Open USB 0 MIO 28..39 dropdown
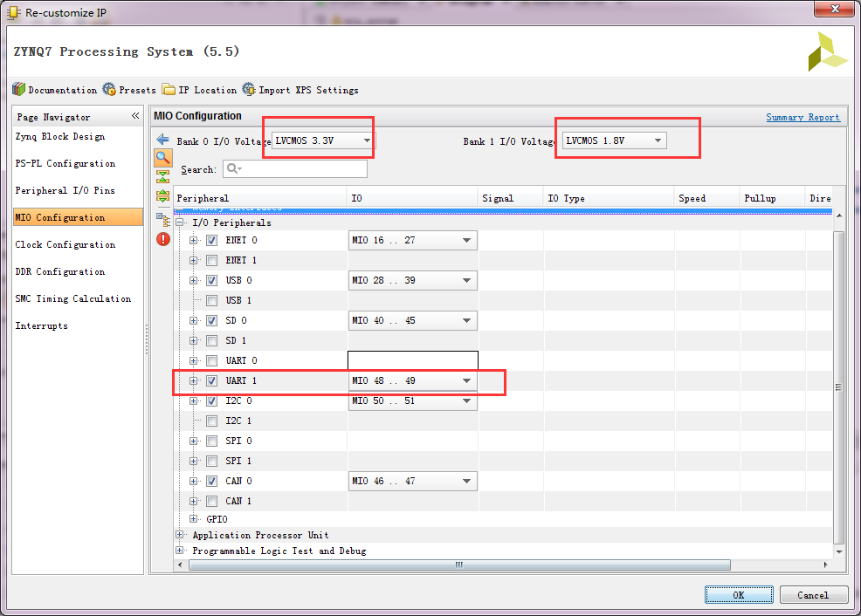 (x=412, y=280)
